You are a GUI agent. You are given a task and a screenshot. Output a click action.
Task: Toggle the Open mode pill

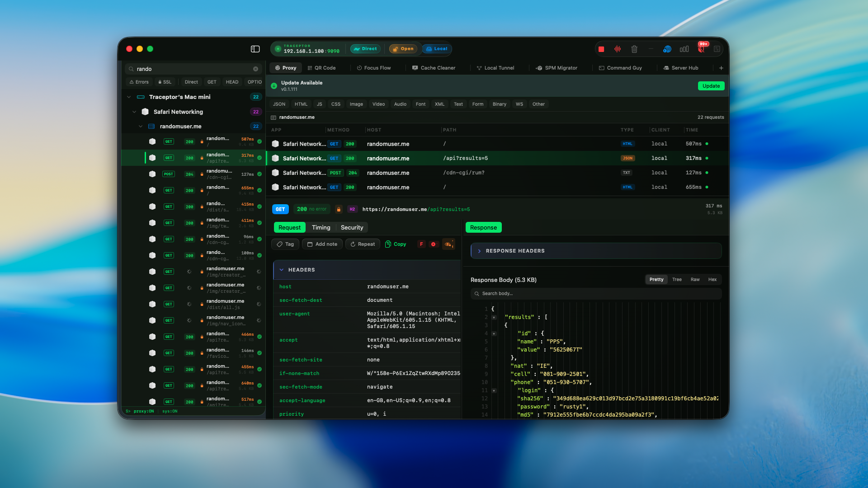pyautogui.click(x=403, y=49)
